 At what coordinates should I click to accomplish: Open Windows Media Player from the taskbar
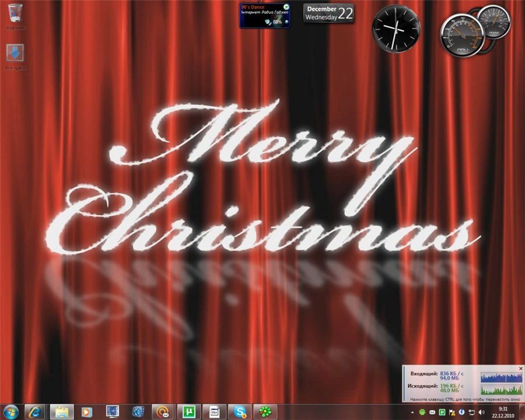(87, 412)
